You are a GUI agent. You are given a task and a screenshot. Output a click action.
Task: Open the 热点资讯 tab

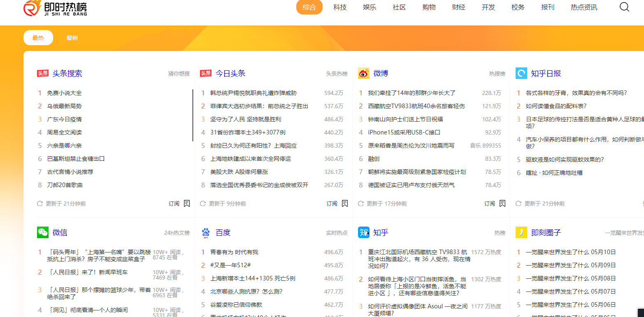coord(584,7)
